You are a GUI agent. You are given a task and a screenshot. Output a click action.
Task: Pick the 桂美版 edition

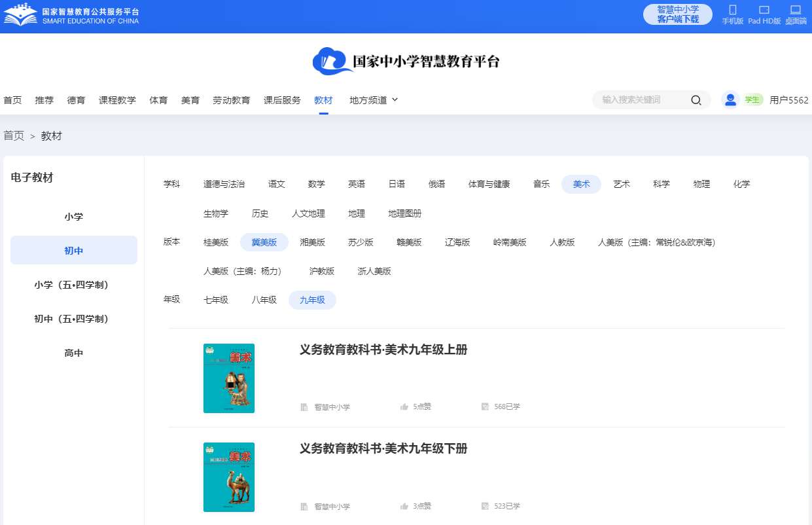coord(216,242)
